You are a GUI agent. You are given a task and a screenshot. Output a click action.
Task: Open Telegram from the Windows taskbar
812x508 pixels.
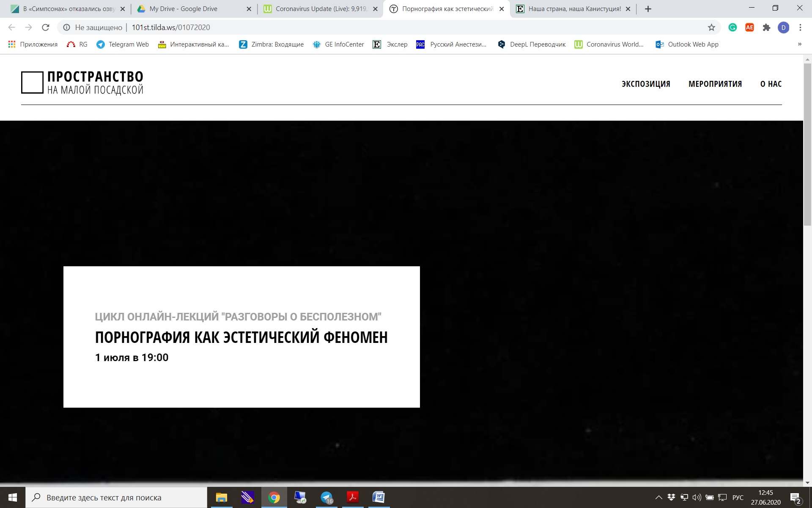pos(326,497)
